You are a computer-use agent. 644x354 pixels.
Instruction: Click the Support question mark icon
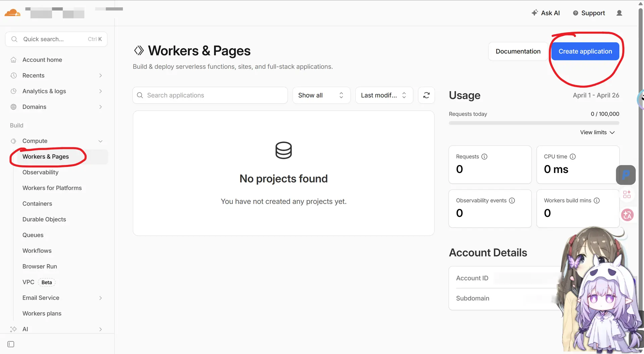pyautogui.click(x=576, y=13)
